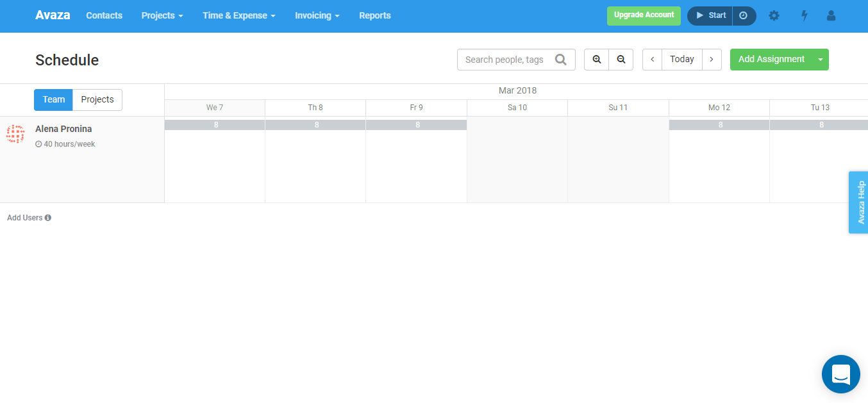The height and width of the screenshot is (403, 868).
Task: Open the Add Assignment dropdown arrow
Action: click(x=821, y=60)
